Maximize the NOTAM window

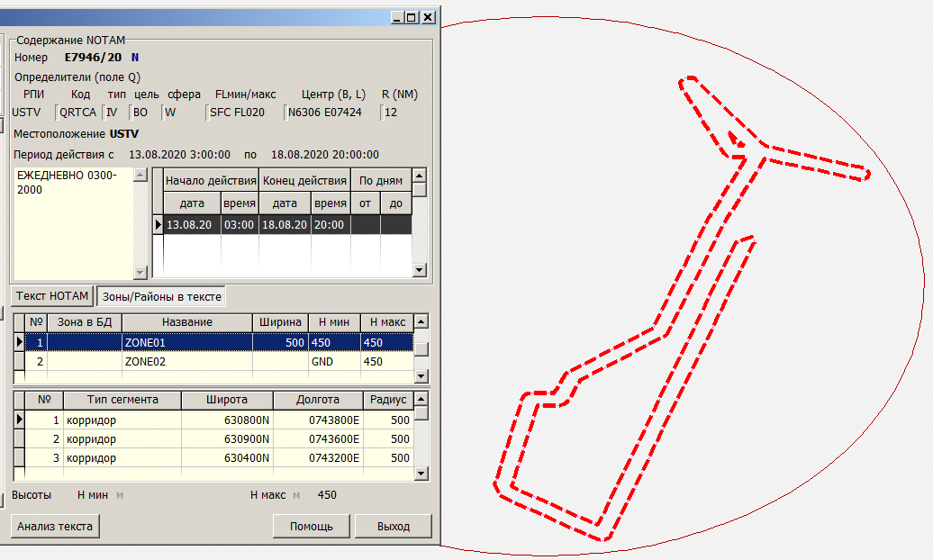[412, 17]
